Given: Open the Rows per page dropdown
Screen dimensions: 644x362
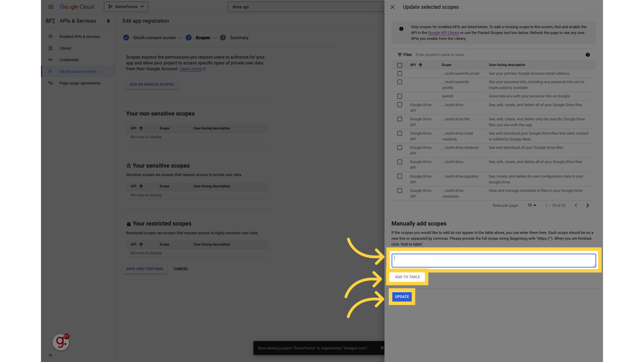Looking at the screenshot, I should point(532,205).
